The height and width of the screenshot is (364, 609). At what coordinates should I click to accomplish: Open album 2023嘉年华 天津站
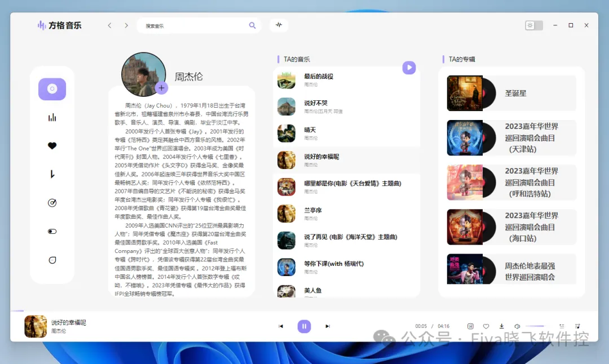click(x=511, y=137)
